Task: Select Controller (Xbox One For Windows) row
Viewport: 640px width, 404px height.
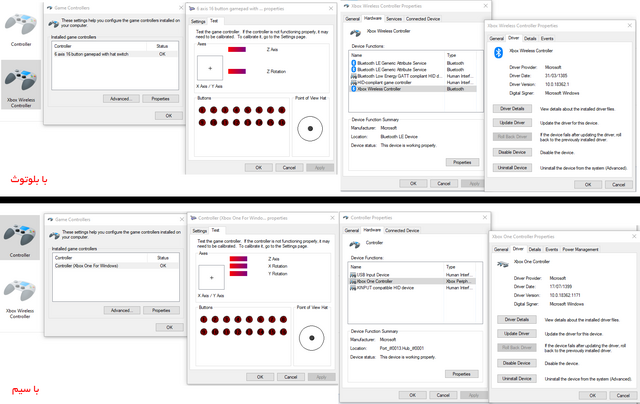Action: (94, 265)
